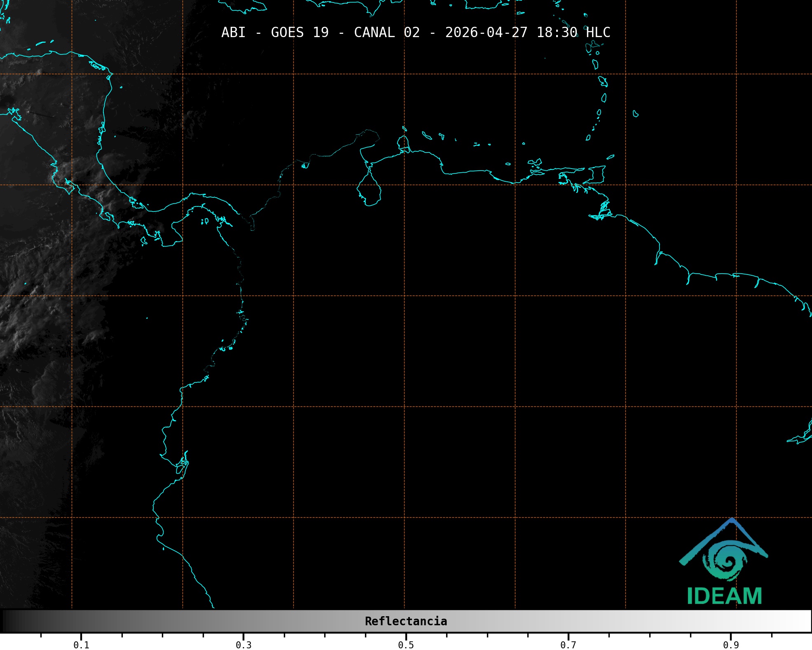Click the 0.3 colorbar tick label
This screenshot has width=812, height=650.
(x=243, y=645)
